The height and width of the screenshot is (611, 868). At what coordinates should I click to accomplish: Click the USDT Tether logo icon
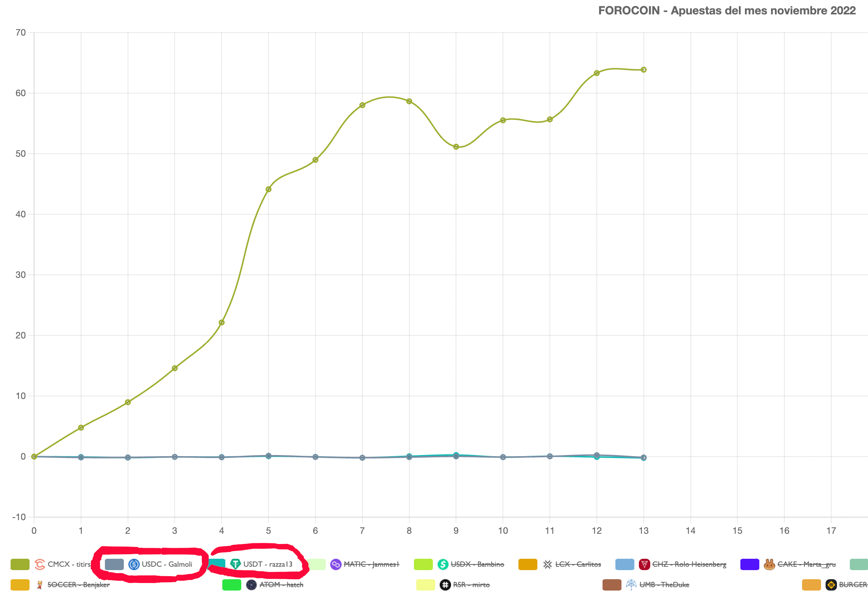tap(235, 564)
